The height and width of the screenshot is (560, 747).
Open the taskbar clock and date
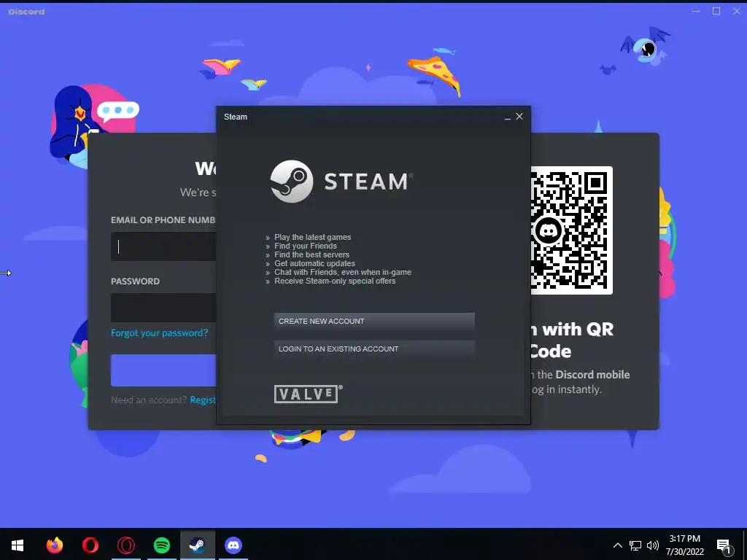tap(684, 545)
